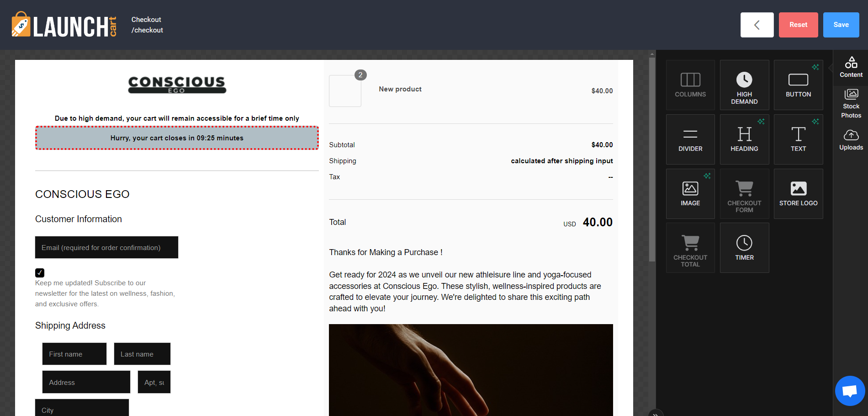Image resolution: width=868 pixels, height=416 pixels.
Task: Click the Subtotal label
Action: pyautogui.click(x=342, y=145)
